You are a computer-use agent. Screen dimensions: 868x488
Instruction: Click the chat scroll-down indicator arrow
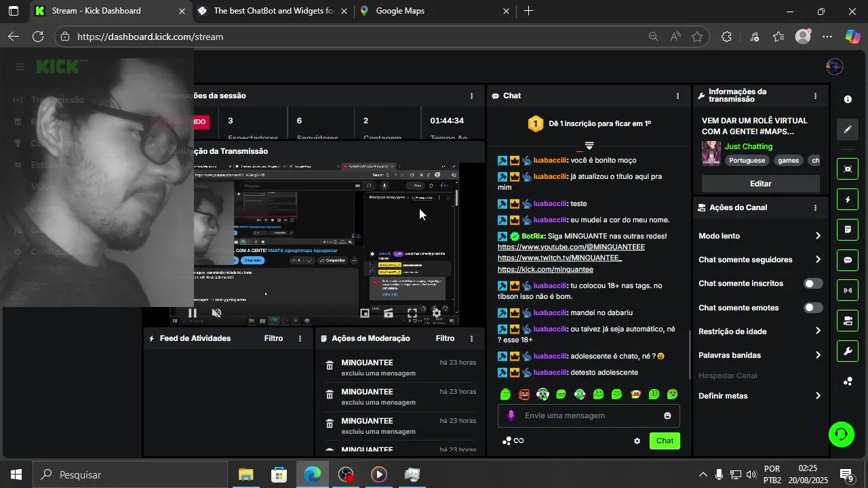[x=589, y=146]
